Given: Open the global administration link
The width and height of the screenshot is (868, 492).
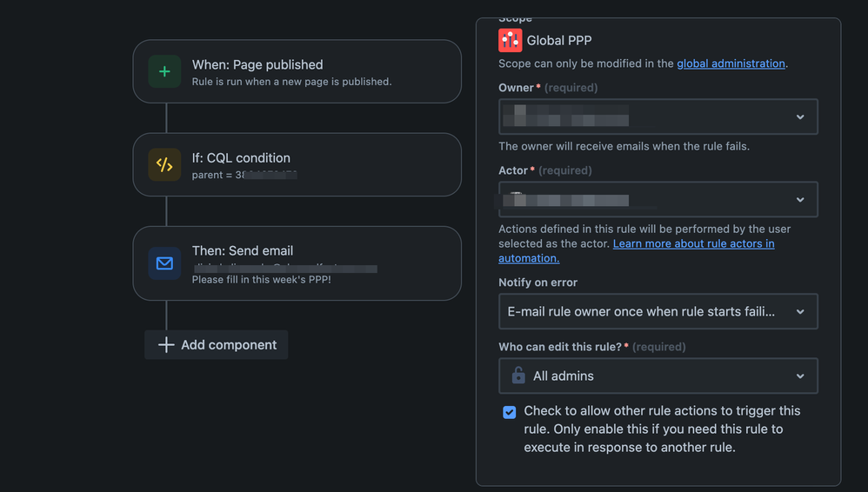Looking at the screenshot, I should (731, 63).
